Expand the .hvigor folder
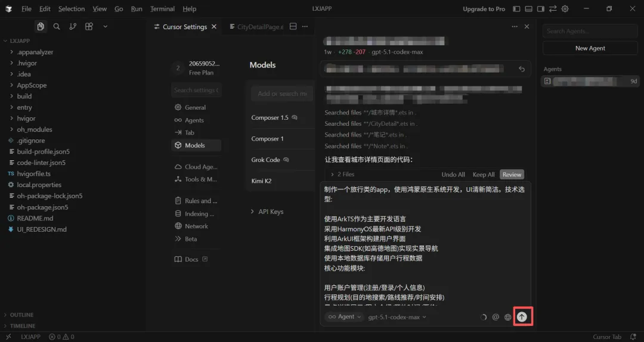 coord(27,63)
